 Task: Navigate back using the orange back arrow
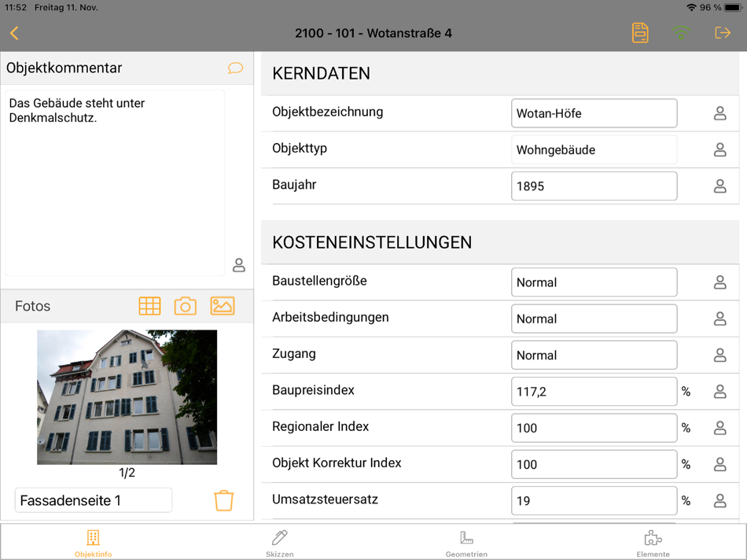coord(14,33)
